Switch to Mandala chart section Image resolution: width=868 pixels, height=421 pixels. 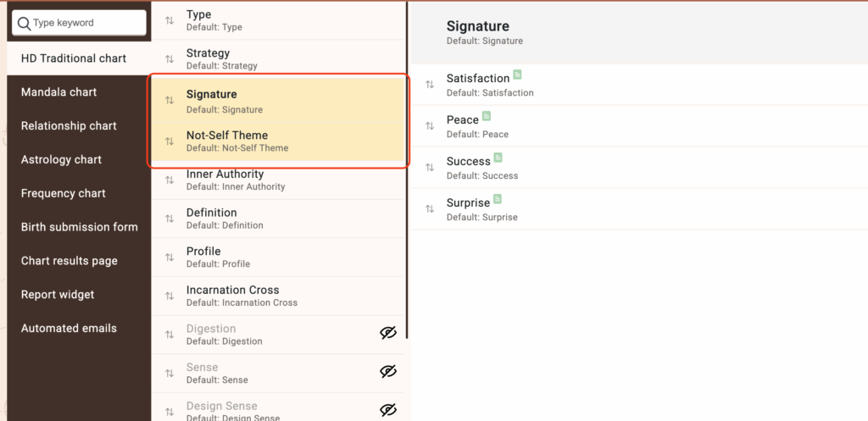click(x=59, y=91)
